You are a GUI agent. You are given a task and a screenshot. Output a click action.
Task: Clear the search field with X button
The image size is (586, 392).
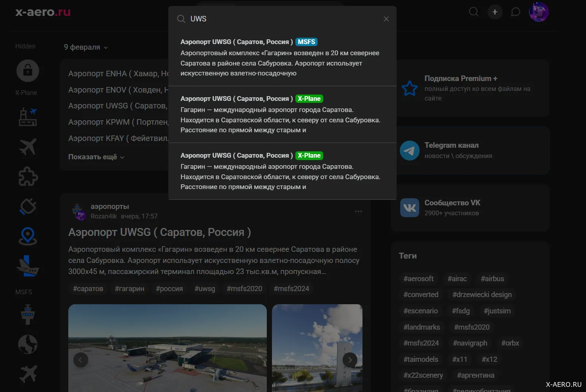click(x=386, y=19)
